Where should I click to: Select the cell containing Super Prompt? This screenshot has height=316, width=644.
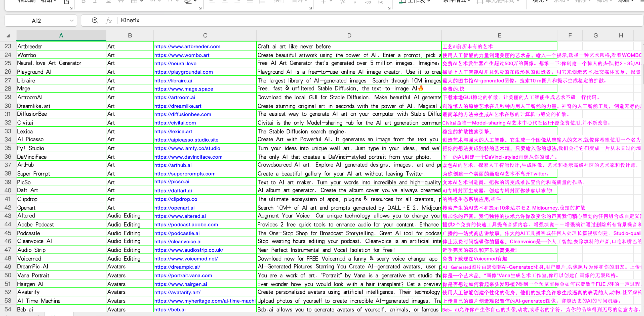pyautogui.click(x=61, y=173)
